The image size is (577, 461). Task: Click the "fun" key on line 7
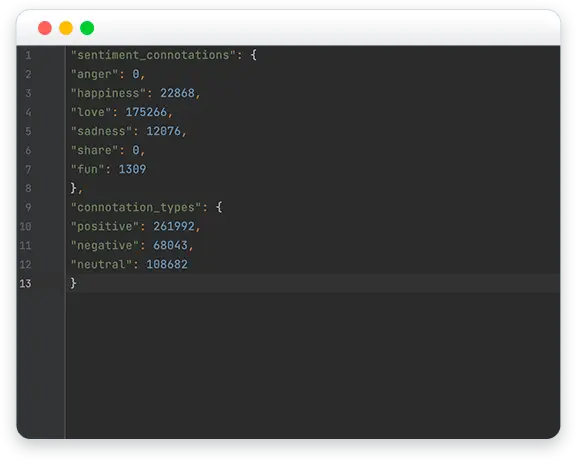pyautogui.click(x=88, y=169)
